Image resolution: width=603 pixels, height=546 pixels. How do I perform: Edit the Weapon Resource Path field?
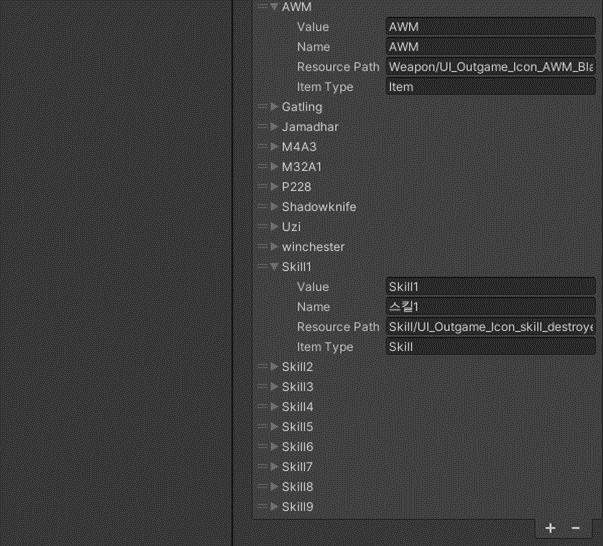click(491, 67)
